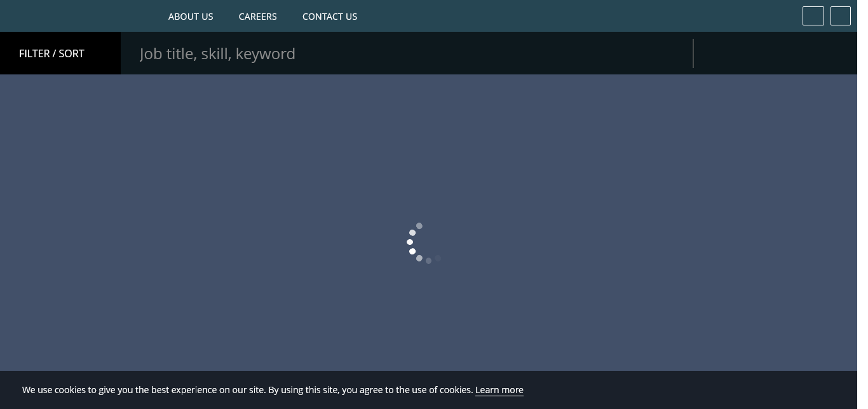Image resolution: width=868 pixels, height=409 pixels.
Task: Go to the CAREERS page
Action: [257, 17]
